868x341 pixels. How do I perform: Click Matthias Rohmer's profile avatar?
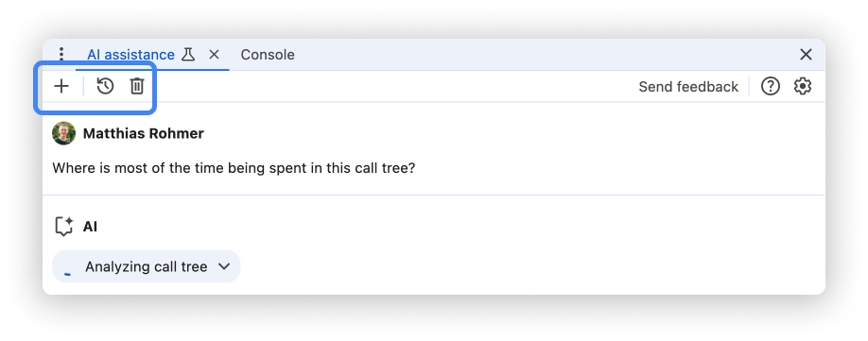(63, 133)
